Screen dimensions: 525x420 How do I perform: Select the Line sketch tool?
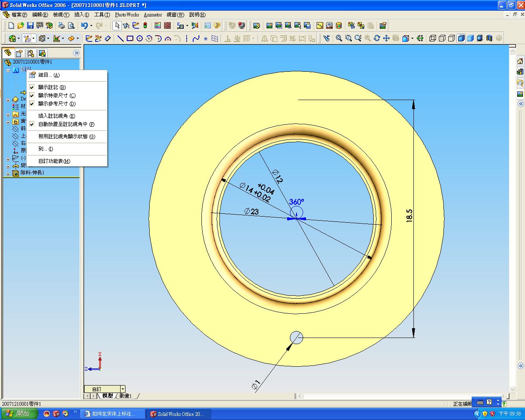tap(121, 38)
